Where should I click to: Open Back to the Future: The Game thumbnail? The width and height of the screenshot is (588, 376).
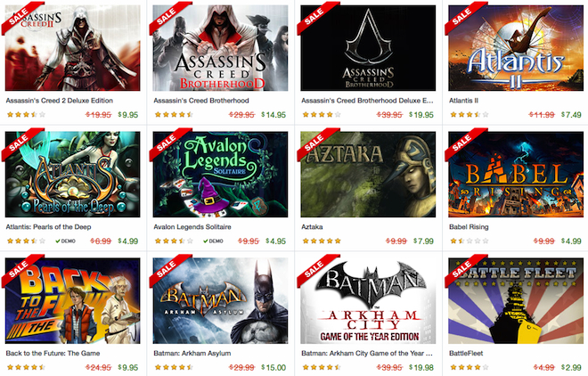pos(73,300)
